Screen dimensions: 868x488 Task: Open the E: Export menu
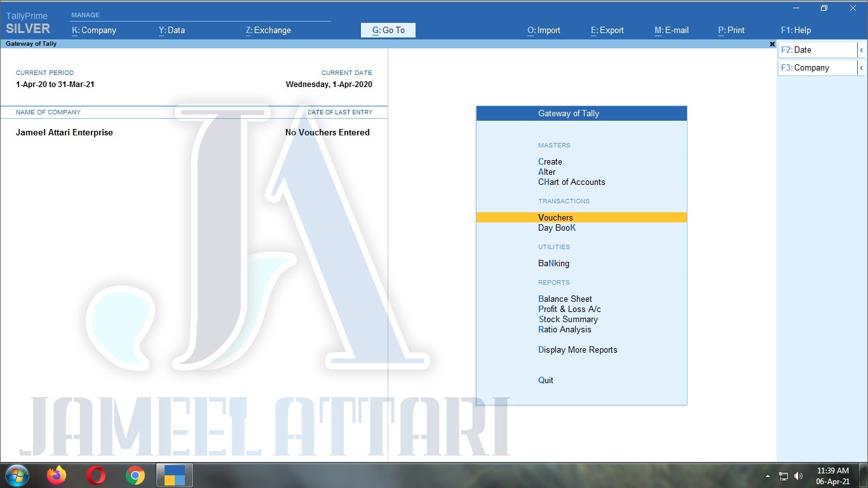(x=607, y=30)
